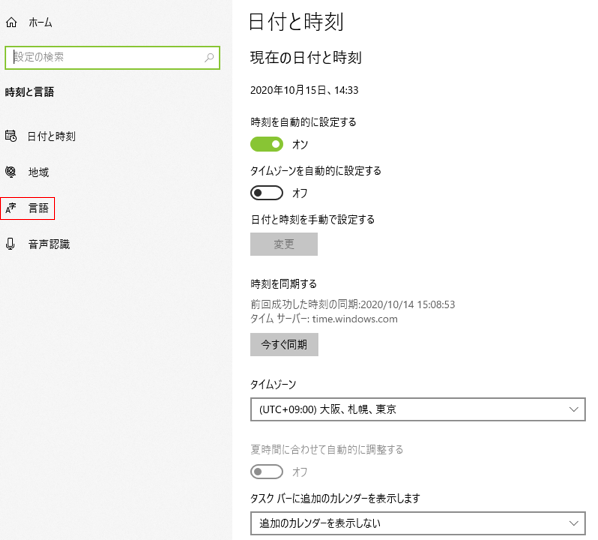598x540 pixels.
Task: Click the calendar-clock icon for 日付と時刻
Action: (11, 136)
